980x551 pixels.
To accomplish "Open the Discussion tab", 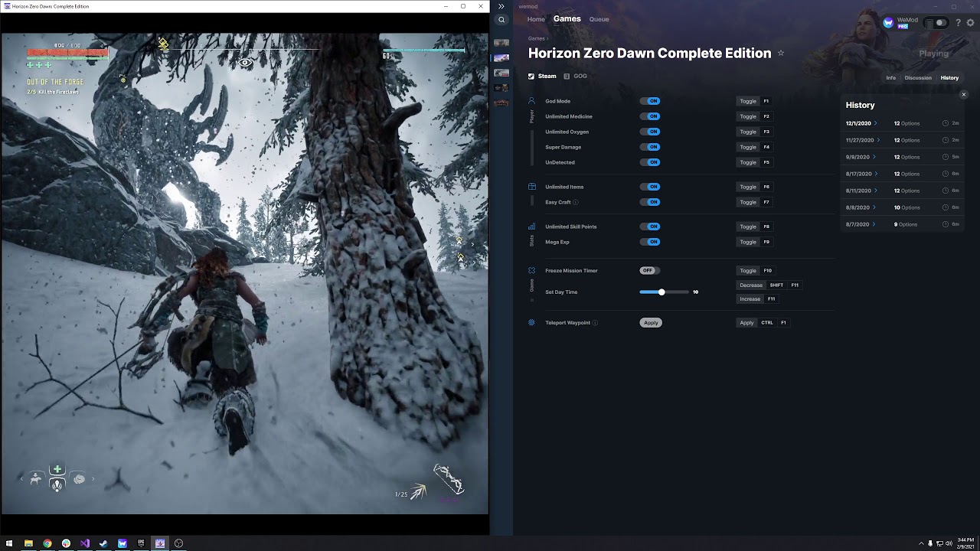I will 918,78.
